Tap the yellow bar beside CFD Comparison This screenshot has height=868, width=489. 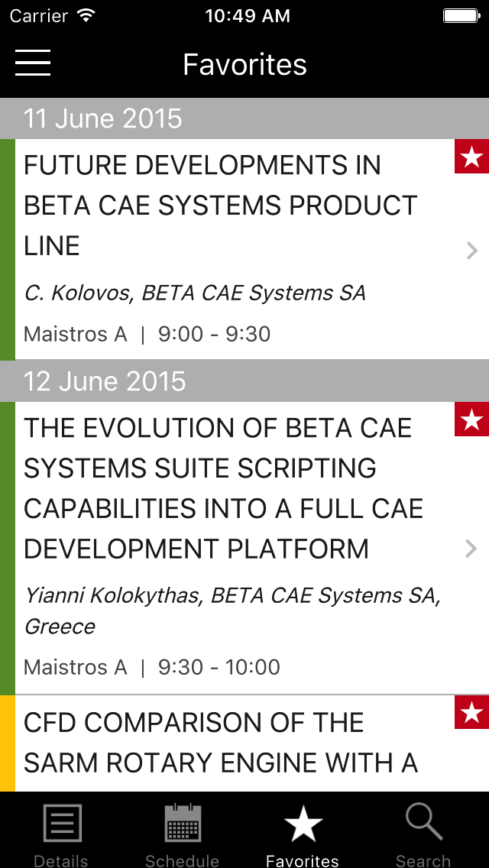pyautogui.click(x=7, y=743)
